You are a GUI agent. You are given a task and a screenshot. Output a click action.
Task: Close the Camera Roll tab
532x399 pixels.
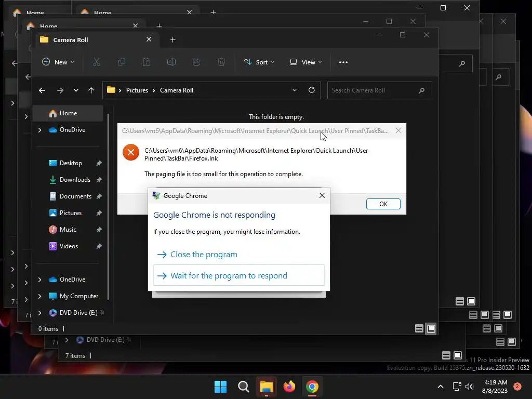149,39
